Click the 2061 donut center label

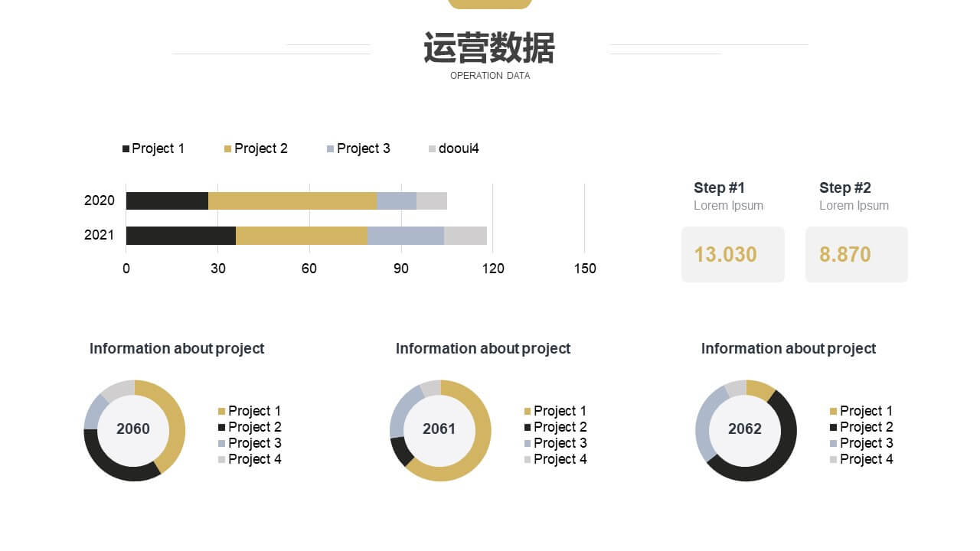pos(439,429)
